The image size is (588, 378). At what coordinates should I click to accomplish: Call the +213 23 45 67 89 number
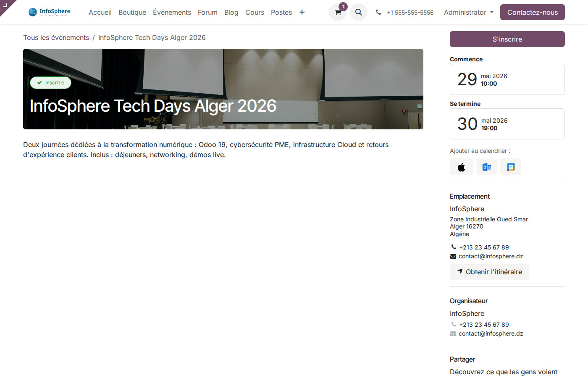(x=483, y=247)
